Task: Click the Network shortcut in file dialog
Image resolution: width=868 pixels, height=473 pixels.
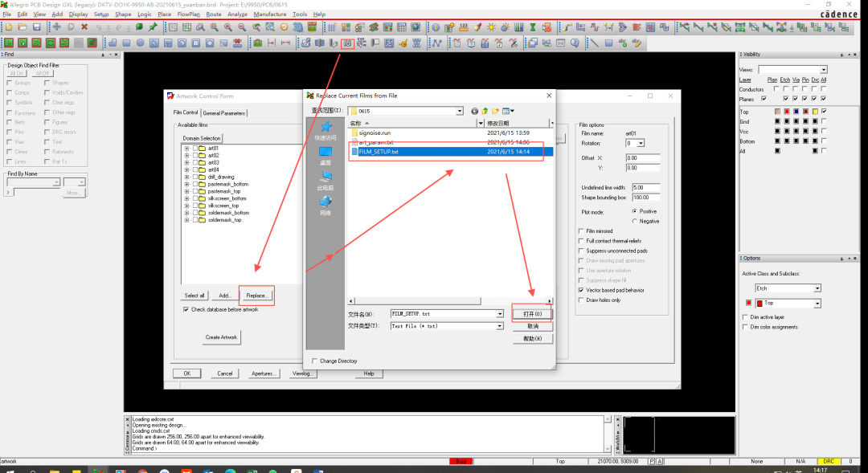Action: pos(325,206)
